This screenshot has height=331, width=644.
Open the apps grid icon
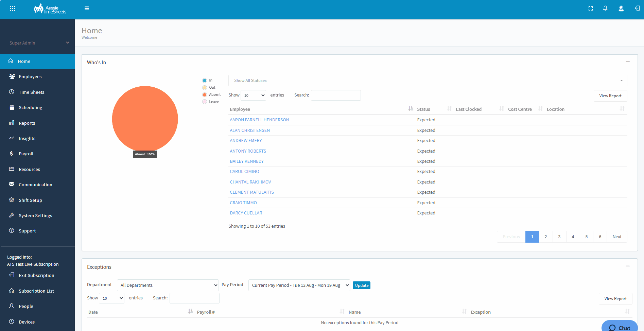13,8
